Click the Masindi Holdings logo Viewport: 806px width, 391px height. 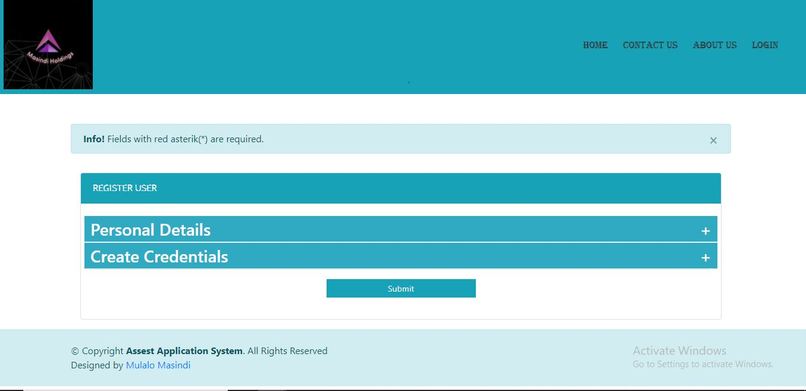48,45
